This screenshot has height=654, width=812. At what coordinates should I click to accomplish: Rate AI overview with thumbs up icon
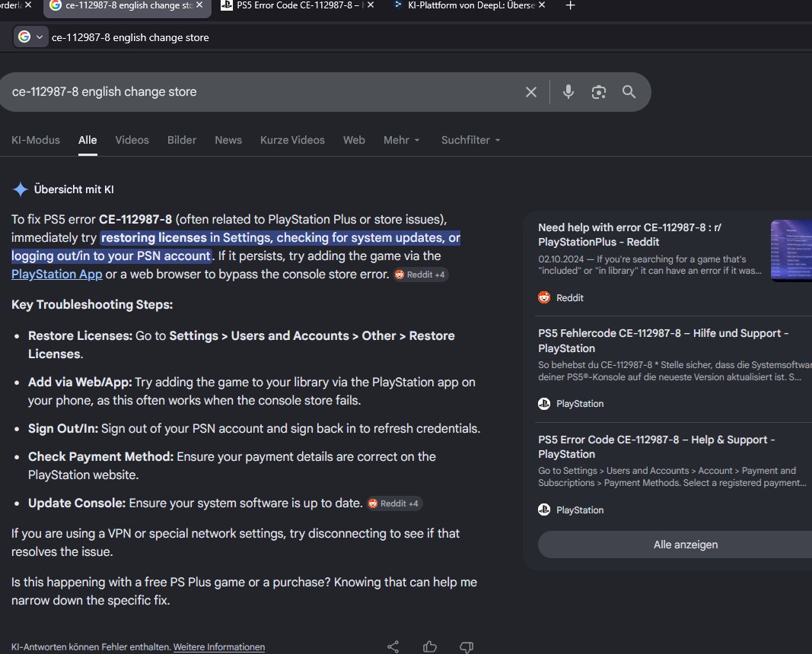tap(430, 646)
